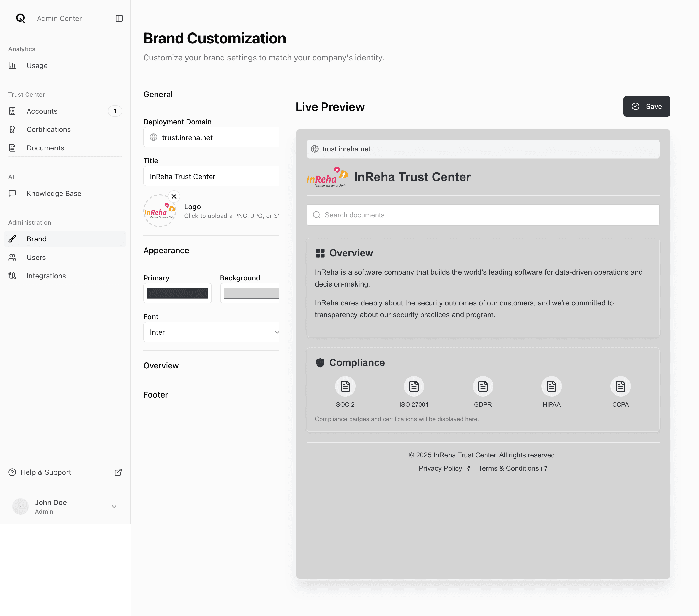The image size is (699, 616).
Task: Select Users under Administration
Action: (x=65, y=257)
